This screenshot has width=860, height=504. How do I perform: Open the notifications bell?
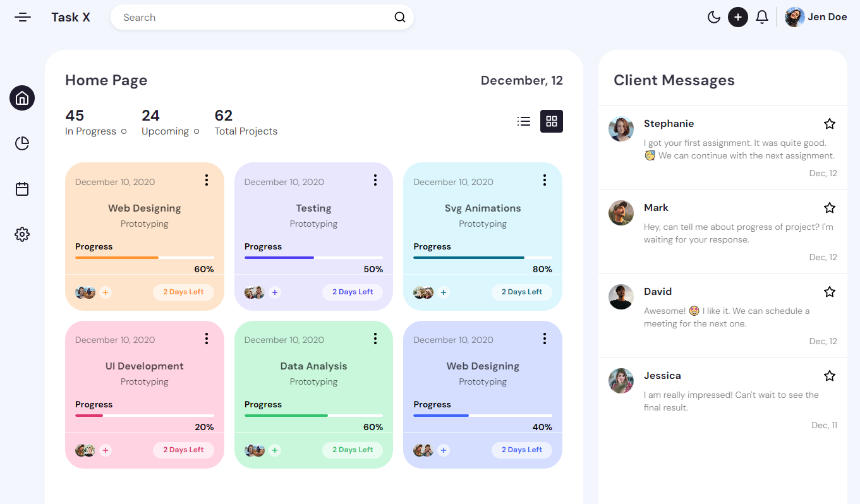pos(762,17)
